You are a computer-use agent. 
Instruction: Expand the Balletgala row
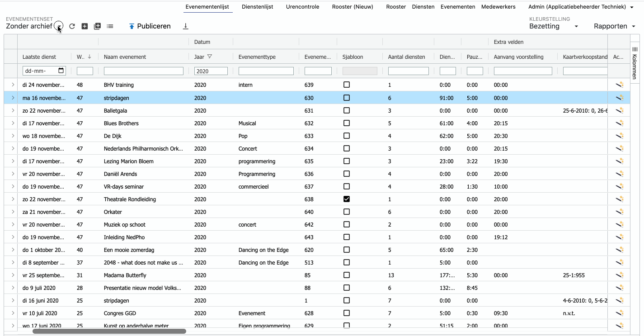[x=12, y=110]
